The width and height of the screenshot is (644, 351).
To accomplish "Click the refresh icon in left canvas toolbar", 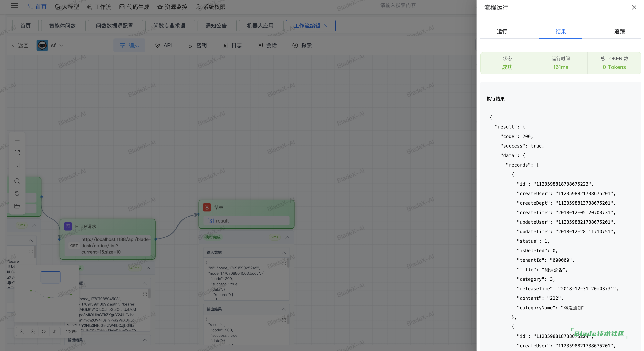I will (x=17, y=194).
